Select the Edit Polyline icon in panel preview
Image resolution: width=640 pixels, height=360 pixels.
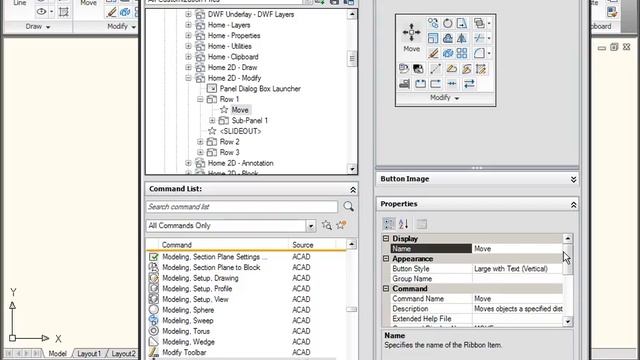point(451,69)
